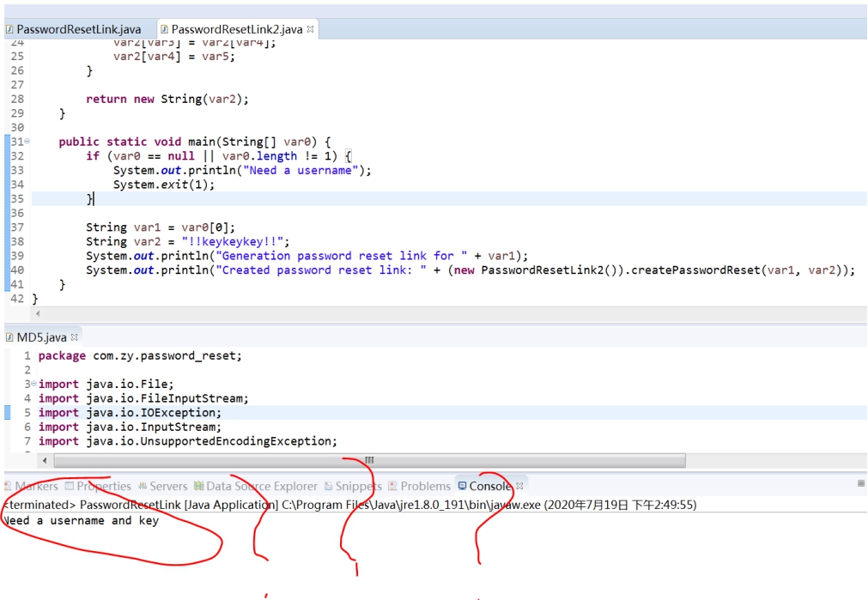The height and width of the screenshot is (600, 868).
Task: Click the Data Source Explorer icon
Action: coord(198,486)
